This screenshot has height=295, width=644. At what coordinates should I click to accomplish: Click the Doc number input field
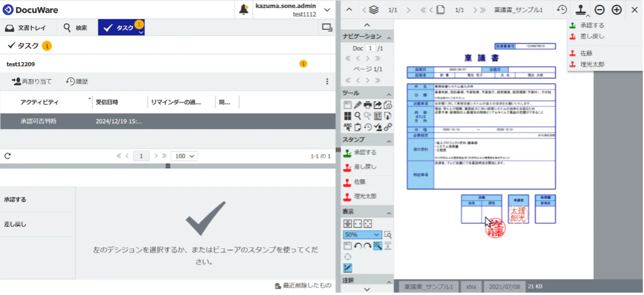tap(370, 48)
